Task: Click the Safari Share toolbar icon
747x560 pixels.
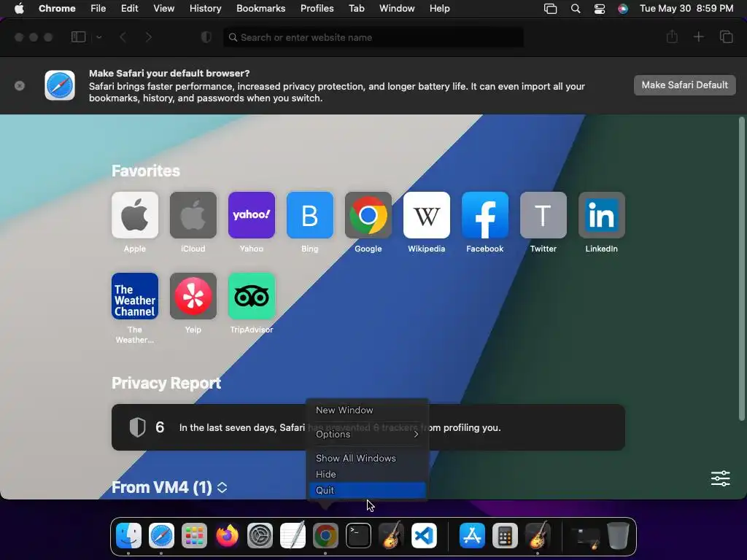Action: coord(672,36)
